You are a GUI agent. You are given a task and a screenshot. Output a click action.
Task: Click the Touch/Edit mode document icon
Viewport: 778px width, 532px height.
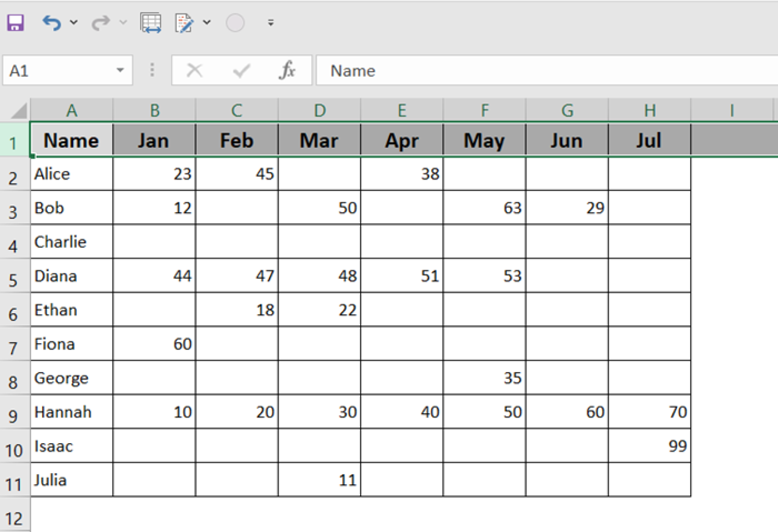tap(183, 23)
